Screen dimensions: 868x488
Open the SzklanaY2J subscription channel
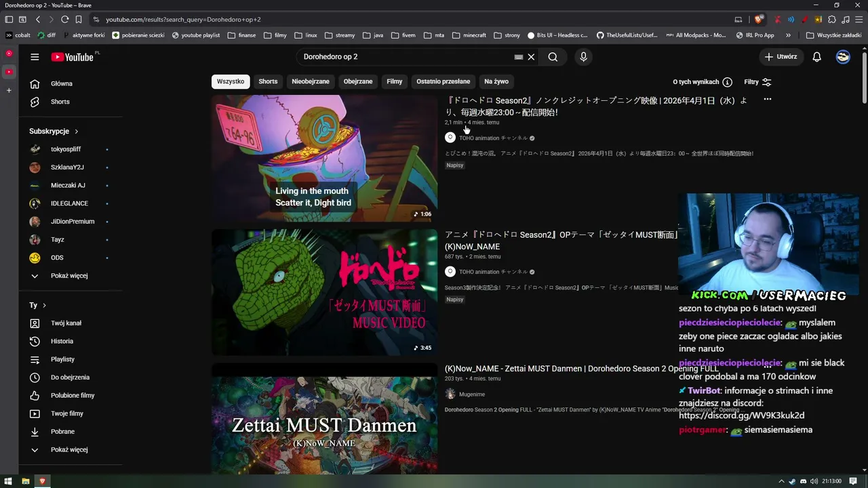[x=71, y=167]
